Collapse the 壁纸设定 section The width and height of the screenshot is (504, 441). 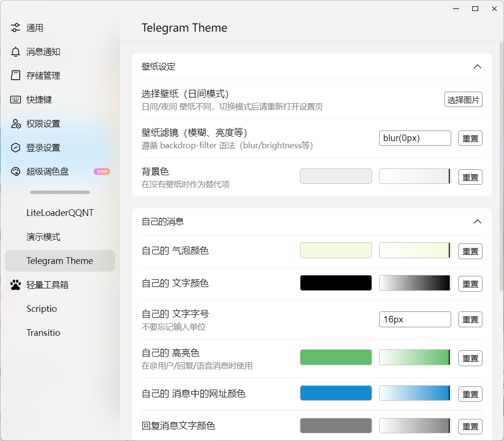[x=477, y=67]
